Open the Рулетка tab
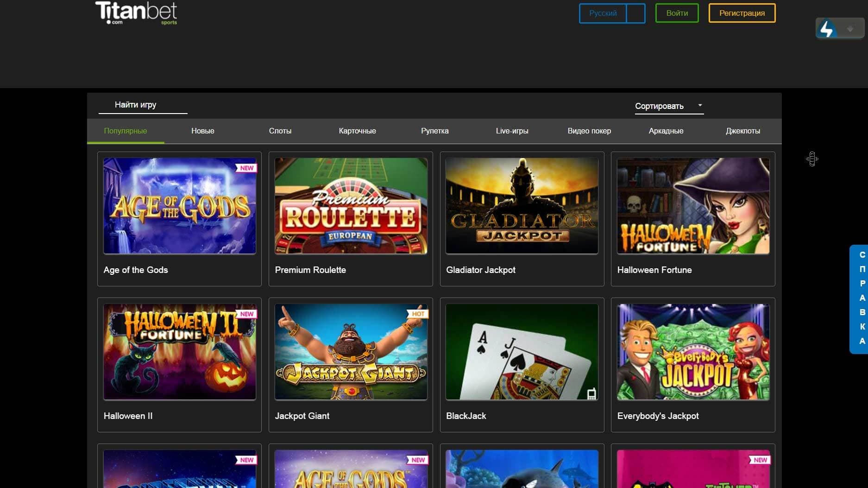 434,131
